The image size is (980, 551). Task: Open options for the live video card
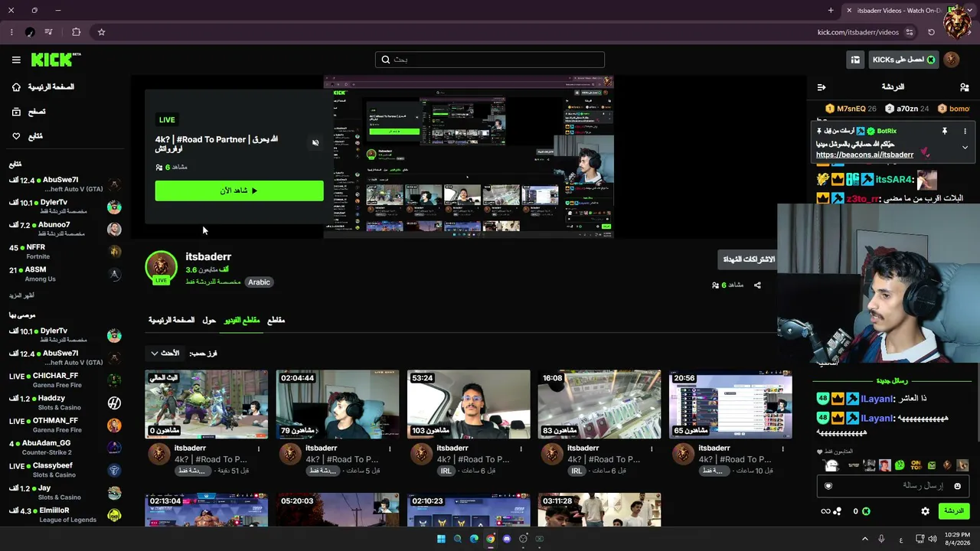pos(259,449)
